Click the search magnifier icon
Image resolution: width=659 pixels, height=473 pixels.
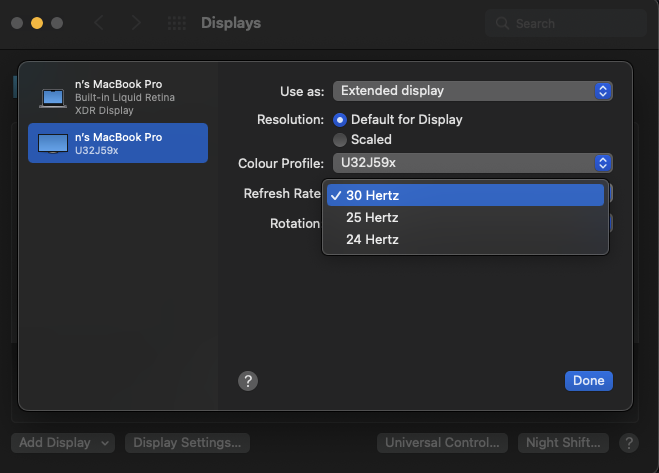tap(502, 23)
